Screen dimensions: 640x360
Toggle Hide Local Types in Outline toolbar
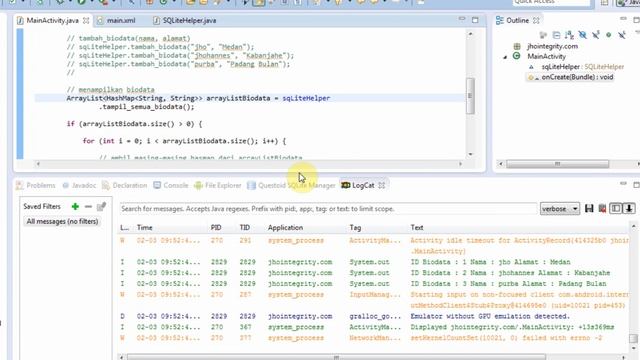point(622,35)
